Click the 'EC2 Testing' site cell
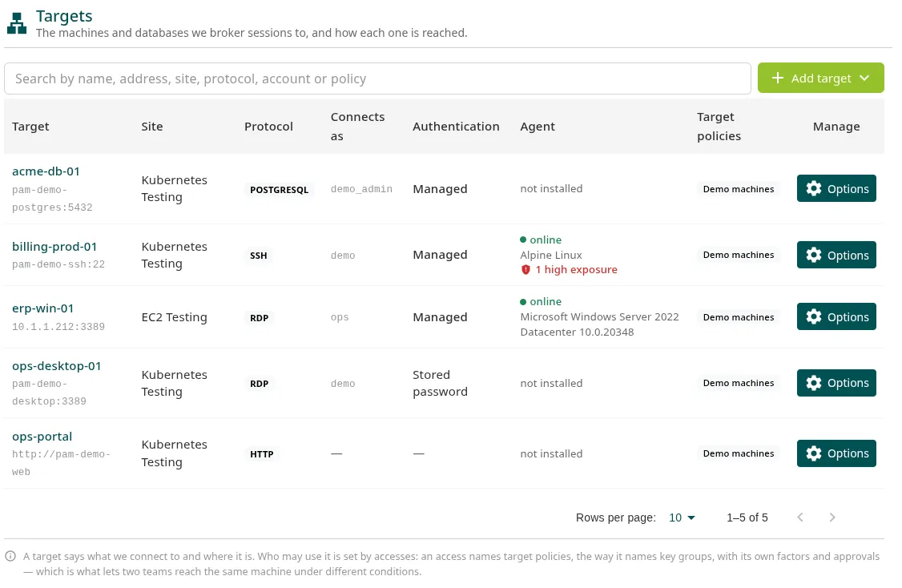902x588 pixels. tap(175, 317)
